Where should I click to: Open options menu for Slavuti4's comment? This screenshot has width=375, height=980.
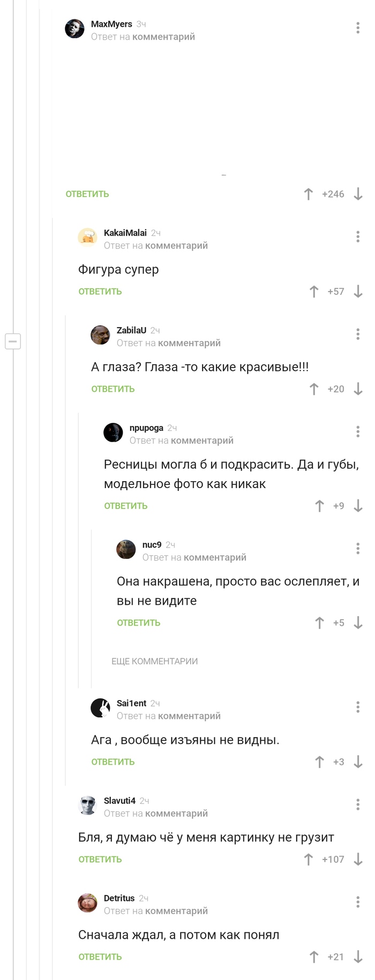[x=358, y=804]
